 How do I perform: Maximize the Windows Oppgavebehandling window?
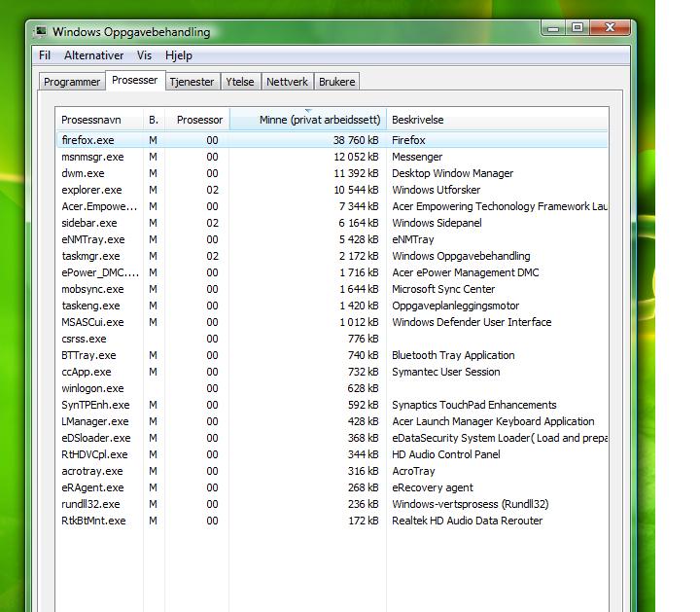pyautogui.click(x=577, y=28)
